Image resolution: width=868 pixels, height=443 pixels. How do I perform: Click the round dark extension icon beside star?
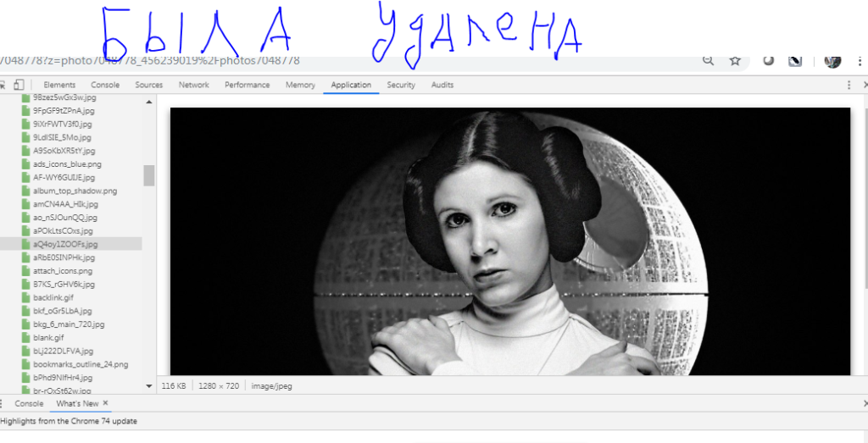point(768,61)
